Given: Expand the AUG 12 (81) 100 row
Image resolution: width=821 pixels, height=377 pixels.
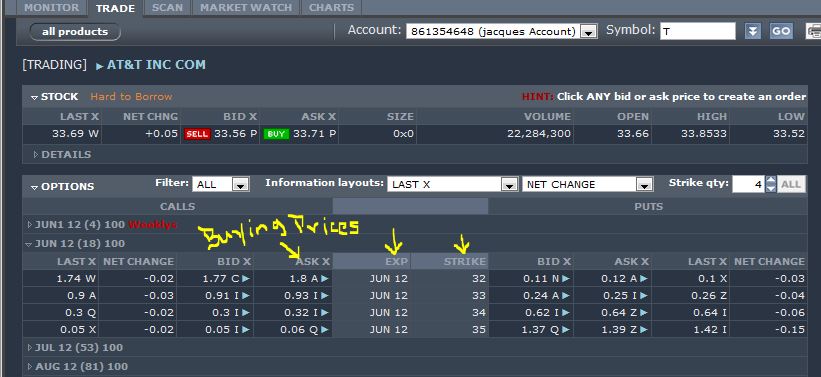Looking at the screenshot, I should pyautogui.click(x=30, y=367).
